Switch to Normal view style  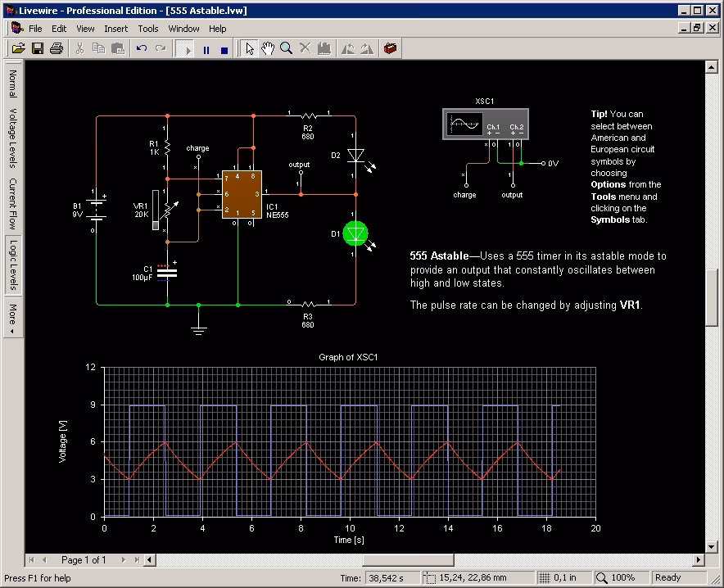click(x=12, y=84)
